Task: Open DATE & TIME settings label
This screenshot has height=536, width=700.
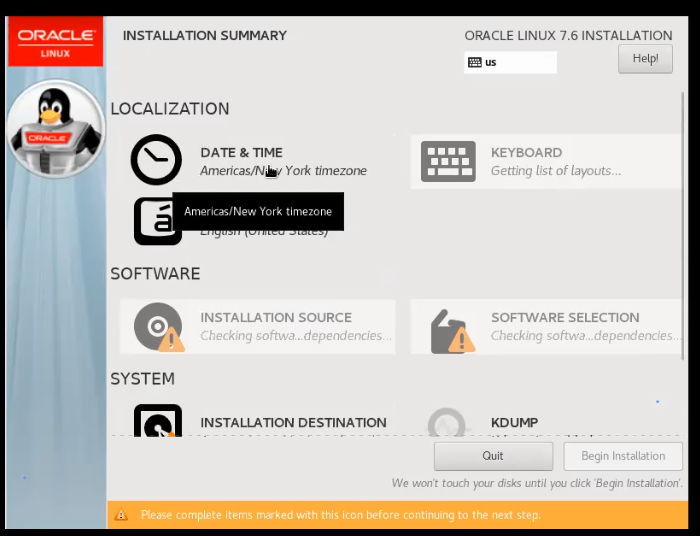Action: click(x=242, y=153)
